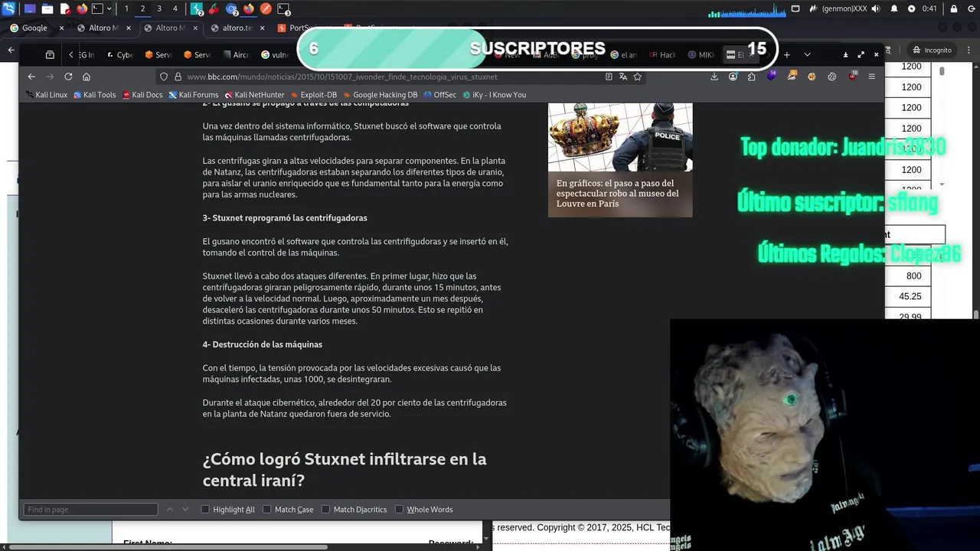Open the notifications bell in the panel
The image size is (980, 551).
click(894, 9)
